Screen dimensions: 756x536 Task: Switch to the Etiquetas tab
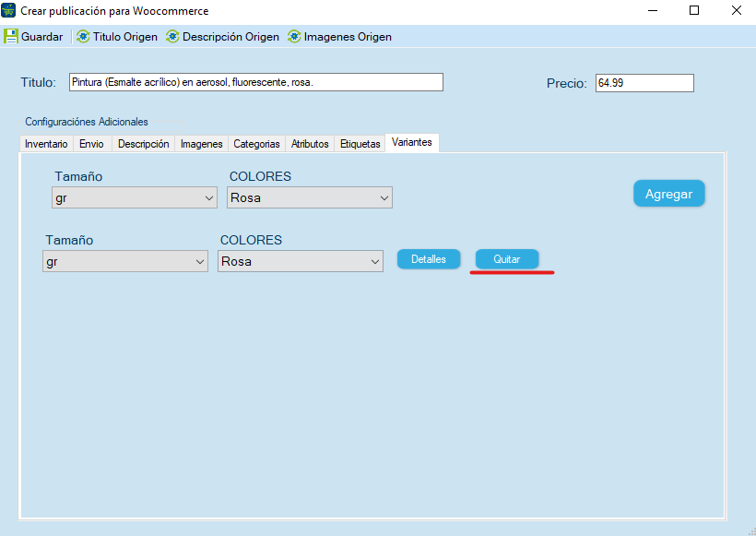[360, 144]
